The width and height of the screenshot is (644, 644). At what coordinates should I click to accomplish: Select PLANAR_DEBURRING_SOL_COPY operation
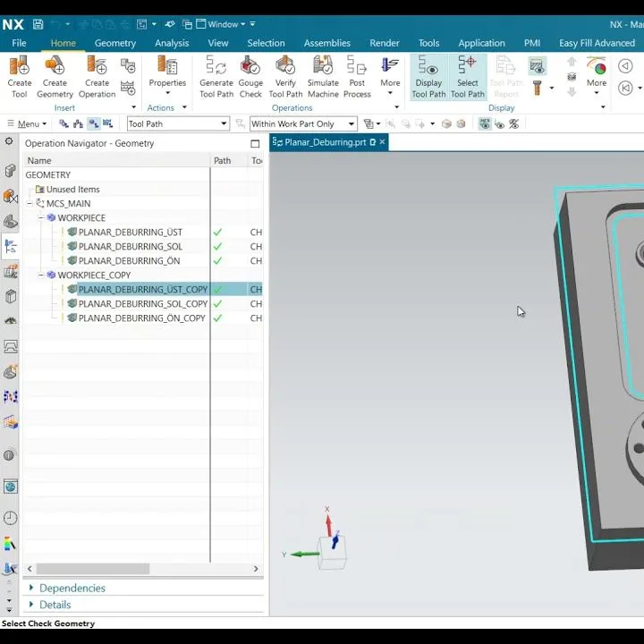142,303
